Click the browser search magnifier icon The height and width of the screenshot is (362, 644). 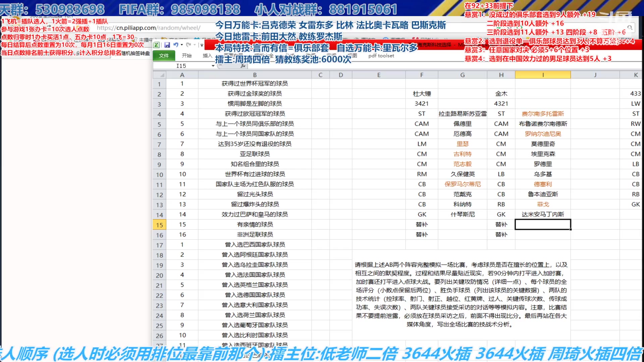[x=630, y=28]
